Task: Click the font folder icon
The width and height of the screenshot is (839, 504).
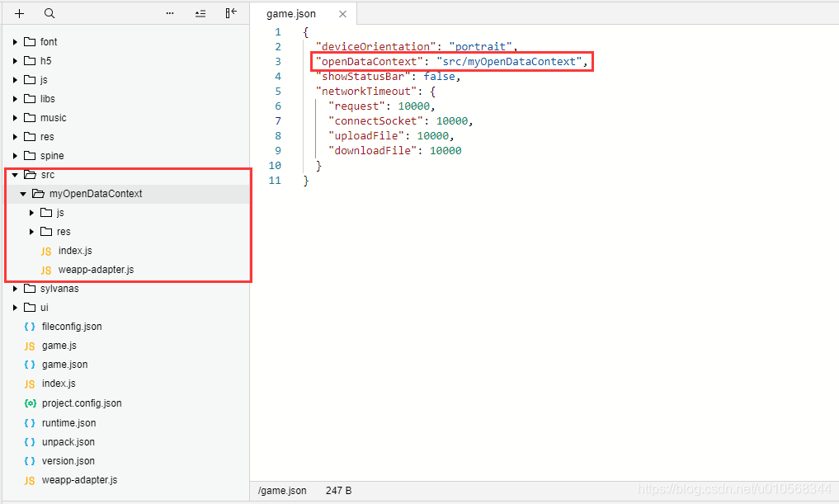Action: (x=30, y=42)
